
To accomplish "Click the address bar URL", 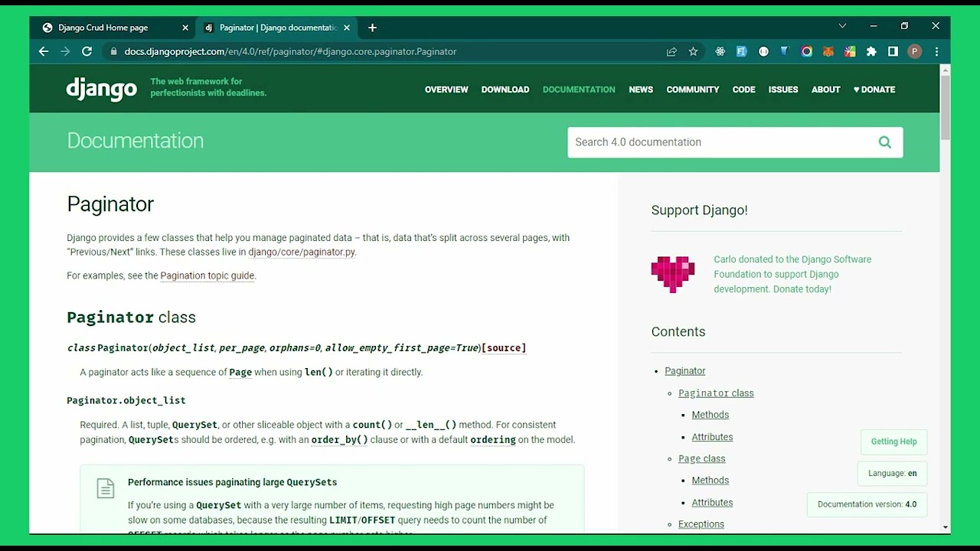I will (x=290, y=51).
